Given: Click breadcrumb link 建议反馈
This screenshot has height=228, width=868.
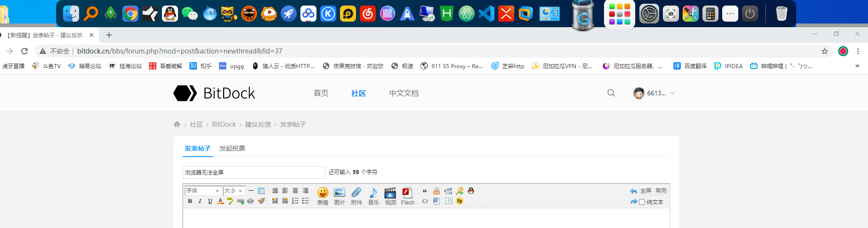Looking at the screenshot, I should click(x=258, y=124).
